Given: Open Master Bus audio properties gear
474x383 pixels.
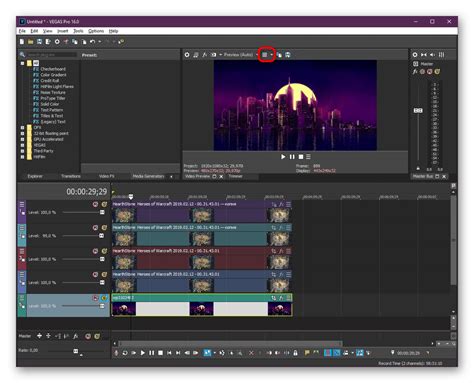Looking at the screenshot, I should (x=415, y=55).
